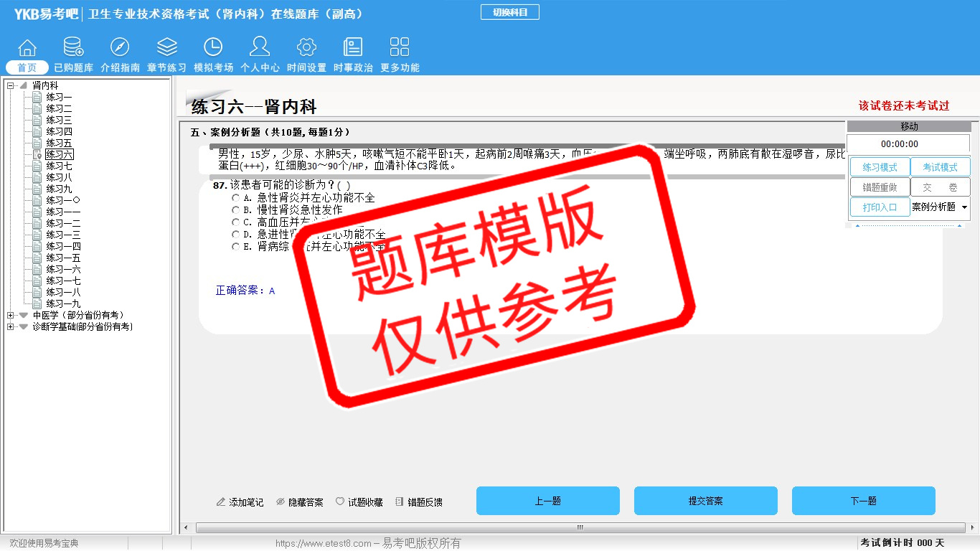The width and height of the screenshot is (980, 551).
Task: Collapse the 肾内科 tree node
Action: 11,86
